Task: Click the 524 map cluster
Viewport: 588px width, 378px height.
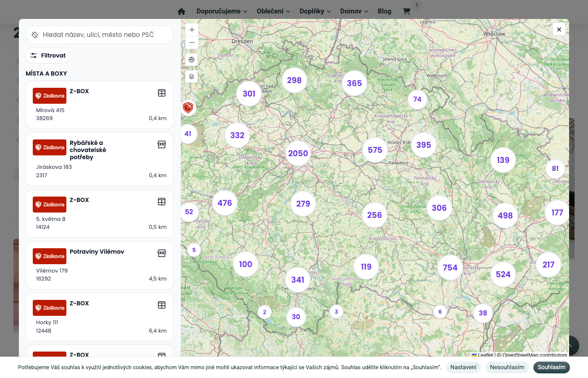Action: (503, 274)
